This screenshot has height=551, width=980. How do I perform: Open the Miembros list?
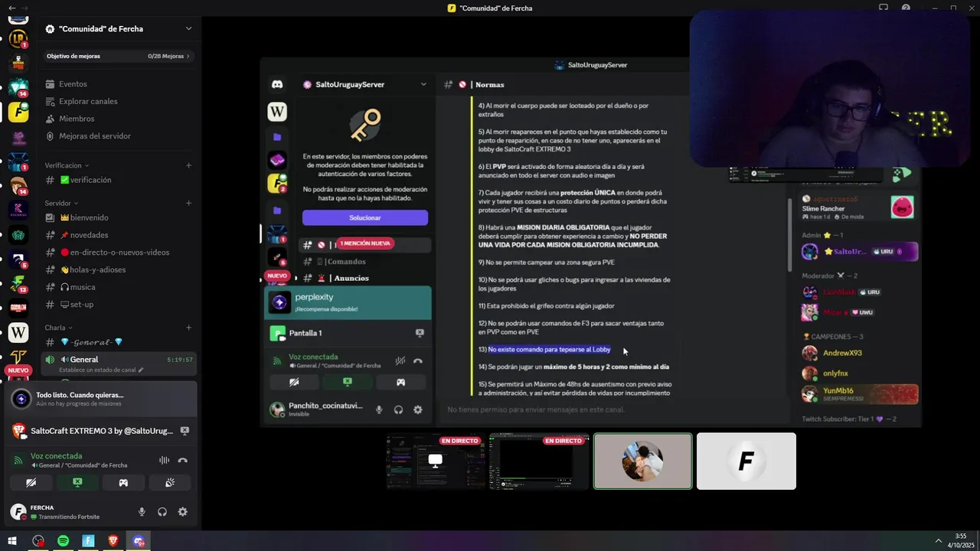(x=77, y=119)
